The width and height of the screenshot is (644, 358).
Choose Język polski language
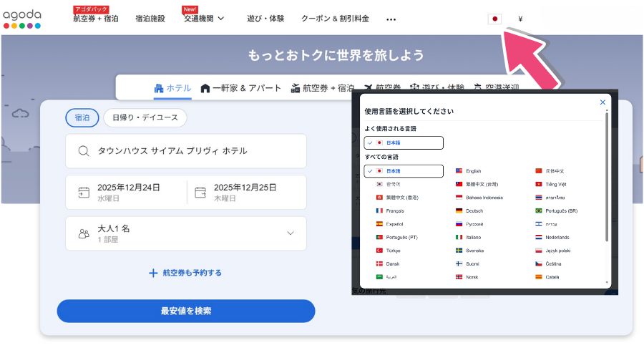[553, 251]
